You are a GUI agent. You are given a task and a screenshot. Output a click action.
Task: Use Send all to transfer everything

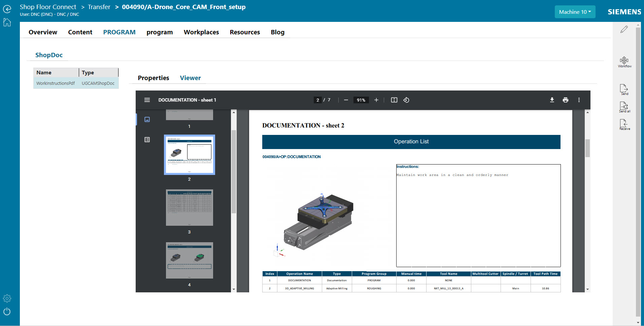click(x=624, y=107)
